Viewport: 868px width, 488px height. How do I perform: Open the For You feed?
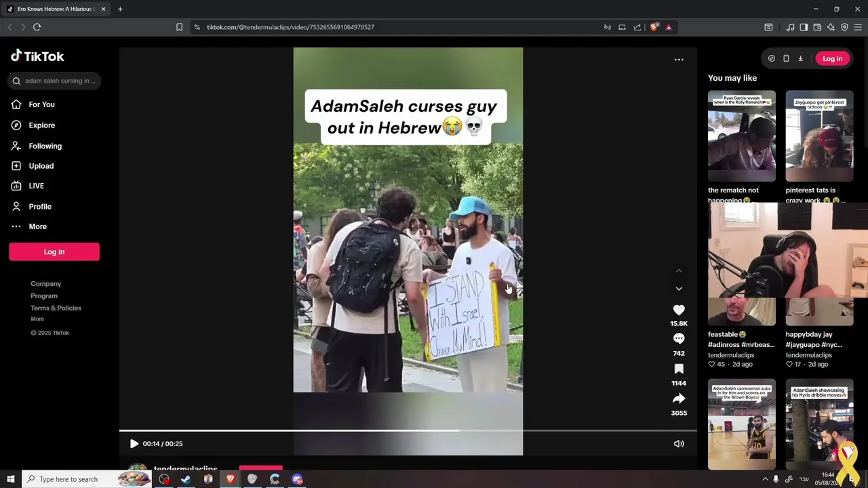tap(41, 104)
